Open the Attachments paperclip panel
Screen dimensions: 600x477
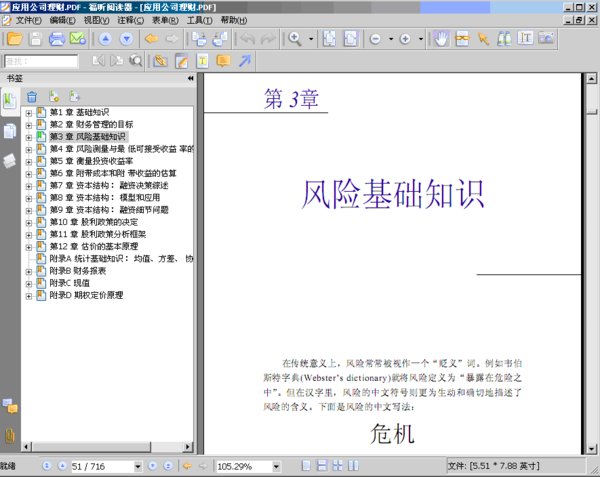(10, 435)
